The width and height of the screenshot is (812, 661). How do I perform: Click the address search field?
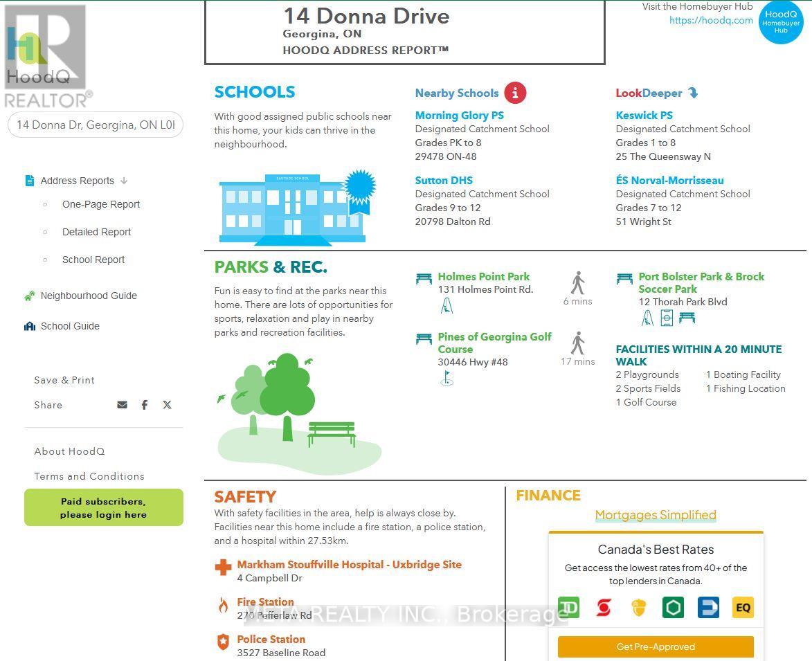click(96, 125)
